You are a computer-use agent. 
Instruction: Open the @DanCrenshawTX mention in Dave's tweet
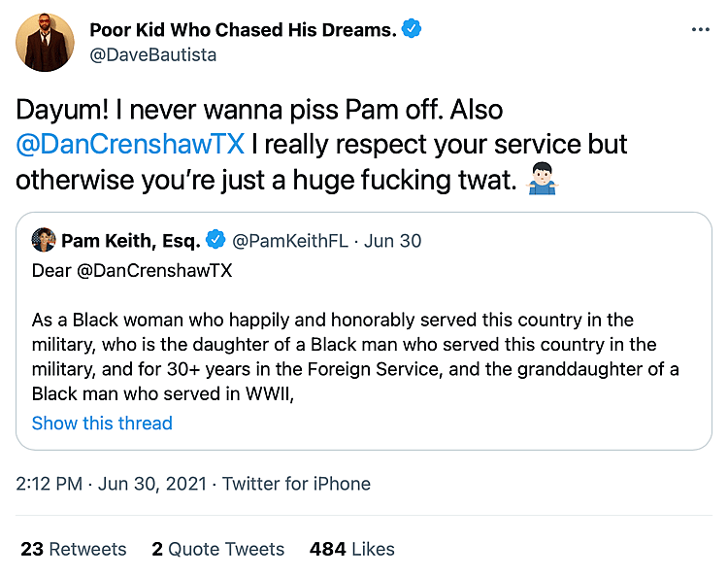pos(129,145)
